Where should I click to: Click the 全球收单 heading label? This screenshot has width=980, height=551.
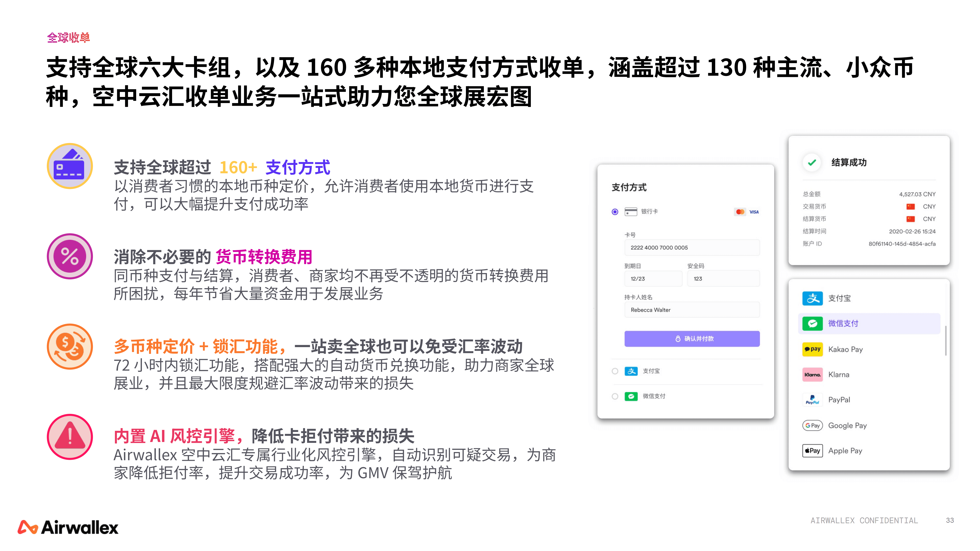pos(68,38)
